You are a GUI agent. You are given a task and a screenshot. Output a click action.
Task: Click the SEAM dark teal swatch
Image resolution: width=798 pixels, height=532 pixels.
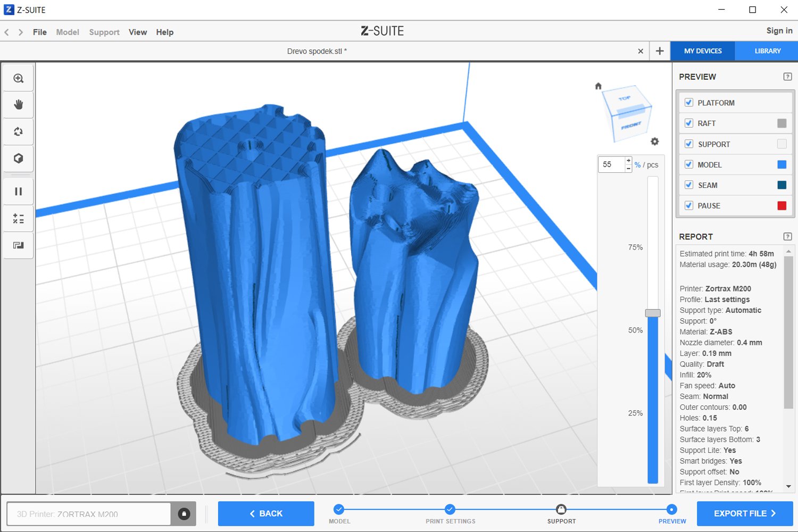[x=782, y=185]
